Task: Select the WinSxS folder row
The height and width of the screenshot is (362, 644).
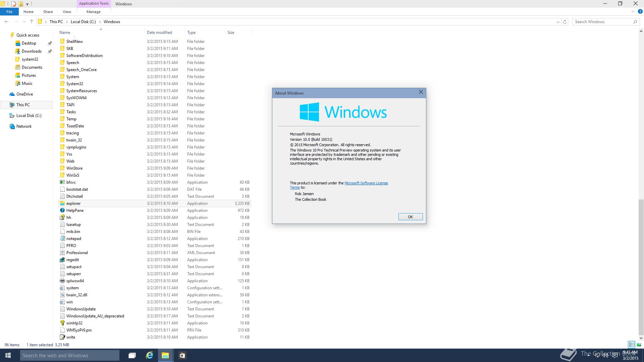Action: point(154,175)
